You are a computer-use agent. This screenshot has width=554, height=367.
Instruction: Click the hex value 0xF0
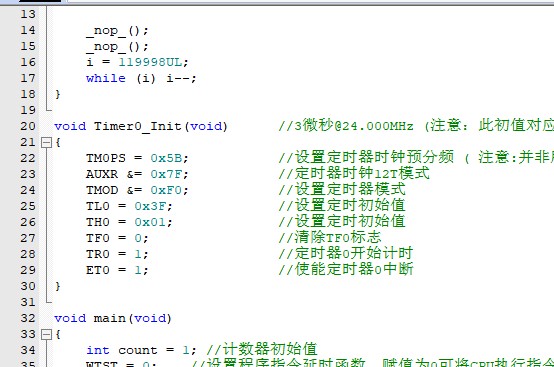click(x=166, y=190)
